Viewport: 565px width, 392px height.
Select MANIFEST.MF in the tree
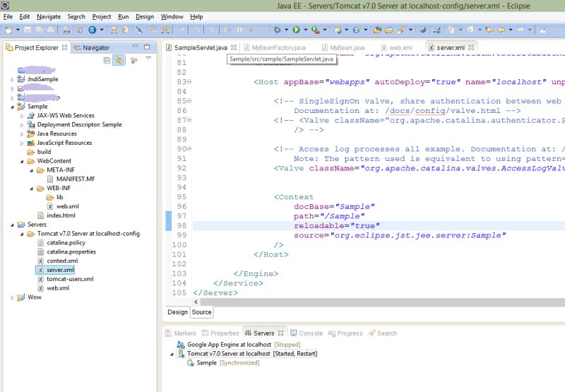tap(76, 179)
